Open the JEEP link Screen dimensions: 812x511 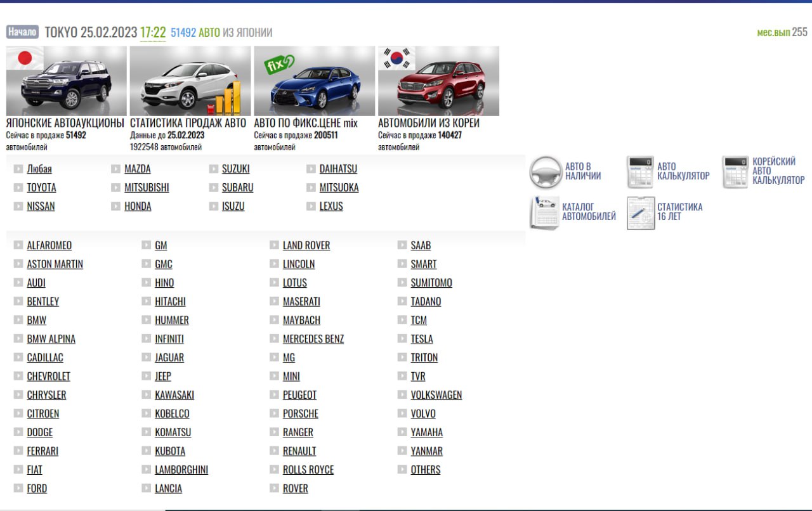163,377
